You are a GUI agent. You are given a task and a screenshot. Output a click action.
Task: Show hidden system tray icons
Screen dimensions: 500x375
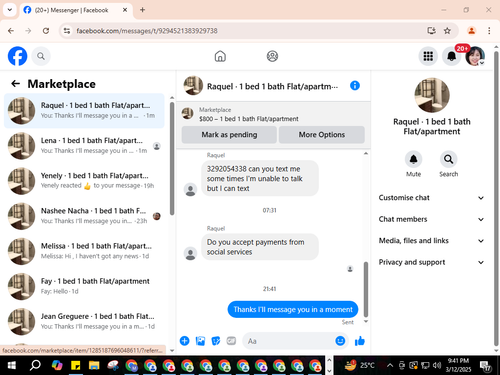(x=389, y=365)
